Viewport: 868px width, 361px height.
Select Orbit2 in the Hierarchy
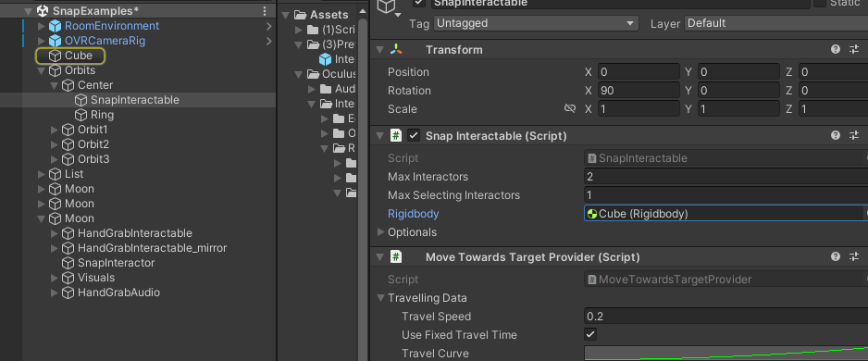pyautogui.click(x=93, y=144)
